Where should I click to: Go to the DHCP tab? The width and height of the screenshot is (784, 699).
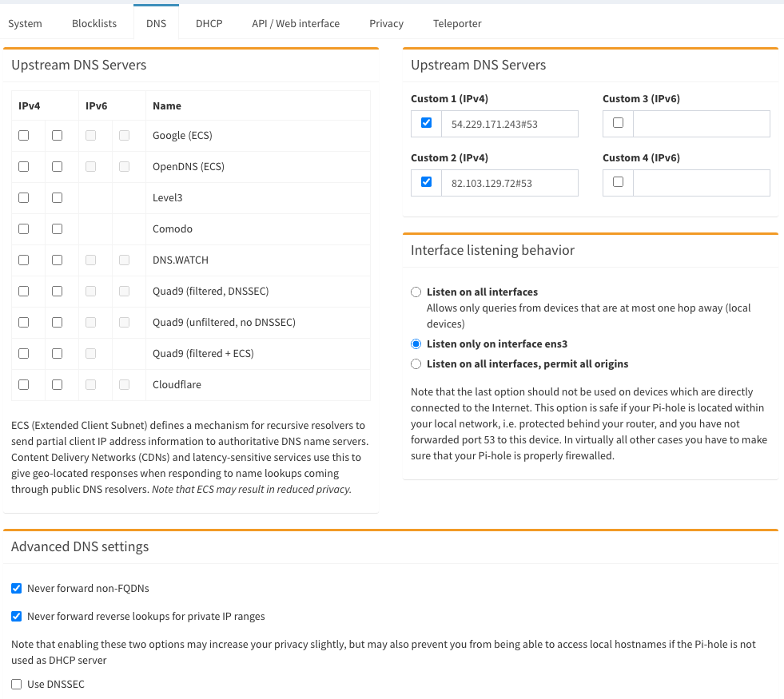209,23
